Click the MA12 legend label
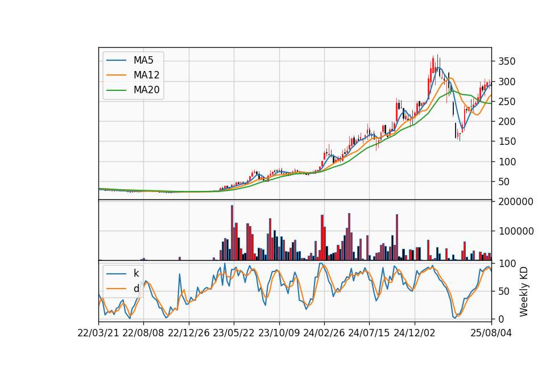 pos(146,75)
